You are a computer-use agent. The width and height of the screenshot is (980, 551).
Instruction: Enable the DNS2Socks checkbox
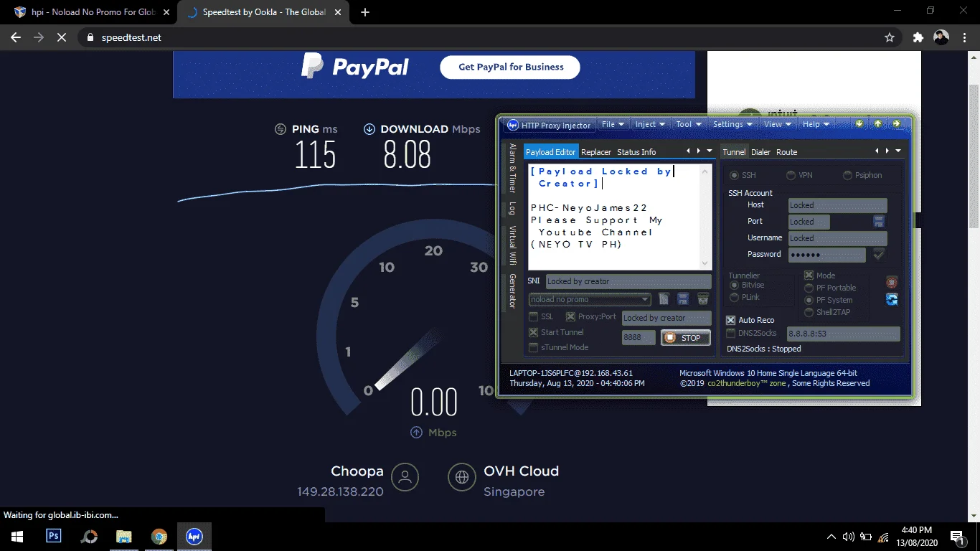point(730,333)
